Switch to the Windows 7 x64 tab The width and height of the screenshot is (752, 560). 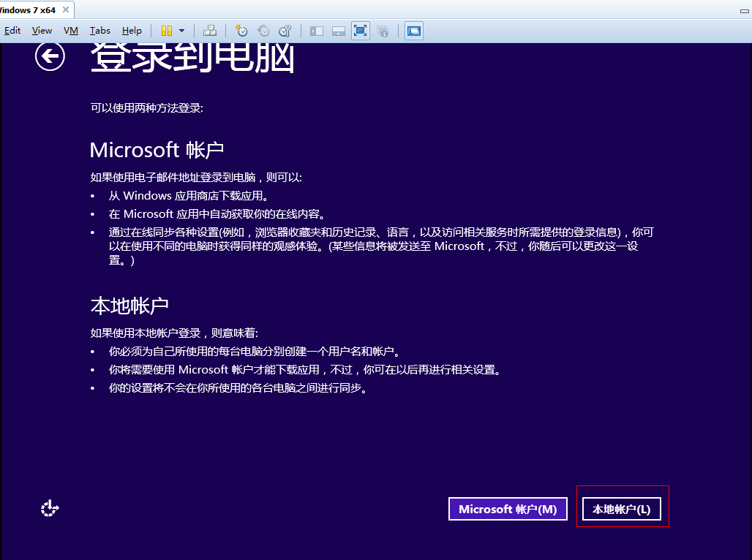[28, 10]
